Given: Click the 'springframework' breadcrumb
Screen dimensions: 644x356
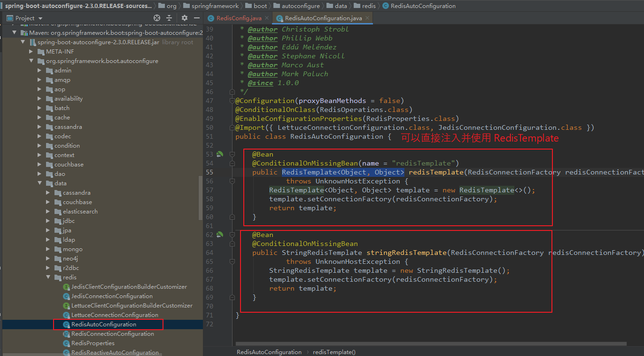Looking at the screenshot, I should point(211,6).
